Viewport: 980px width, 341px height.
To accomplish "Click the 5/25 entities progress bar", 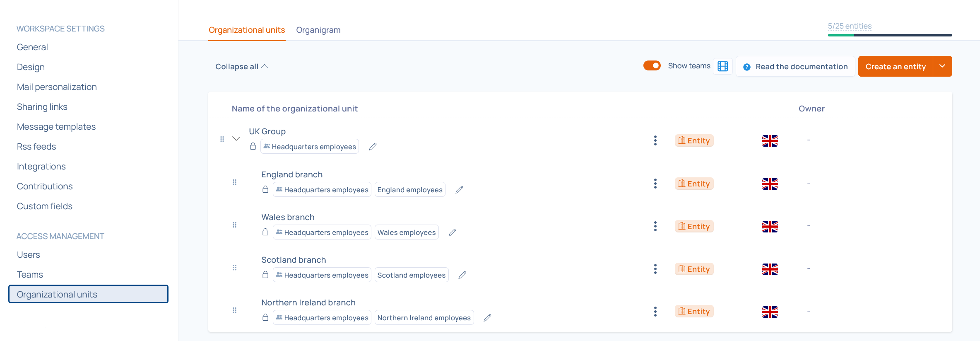I will (x=890, y=35).
